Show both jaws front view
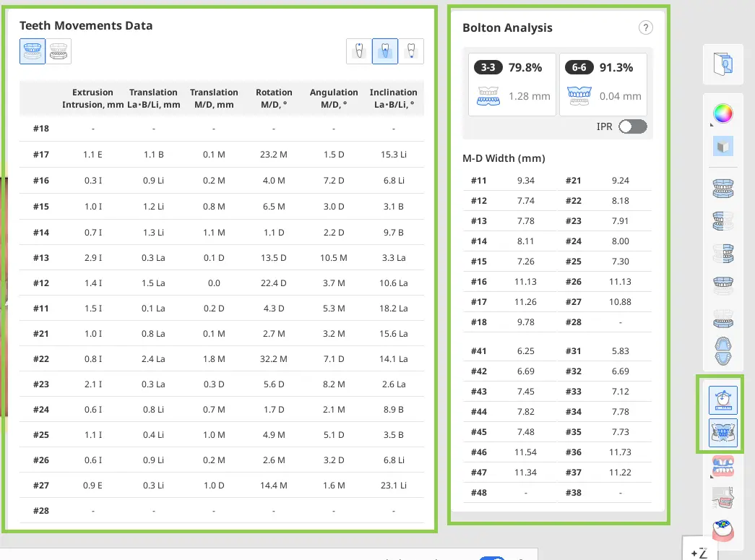Viewport: 755px width, 560px height. pos(722,189)
